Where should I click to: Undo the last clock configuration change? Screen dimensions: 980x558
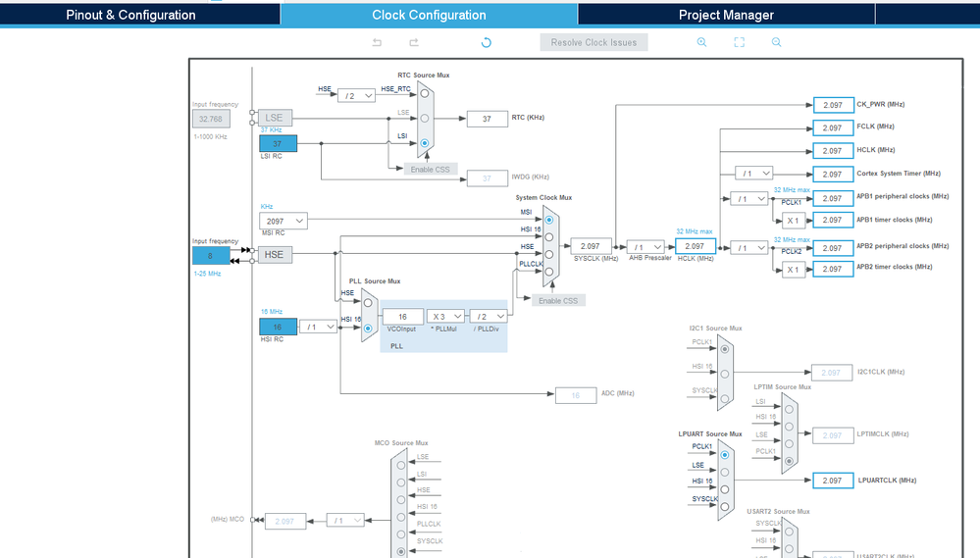pyautogui.click(x=377, y=42)
